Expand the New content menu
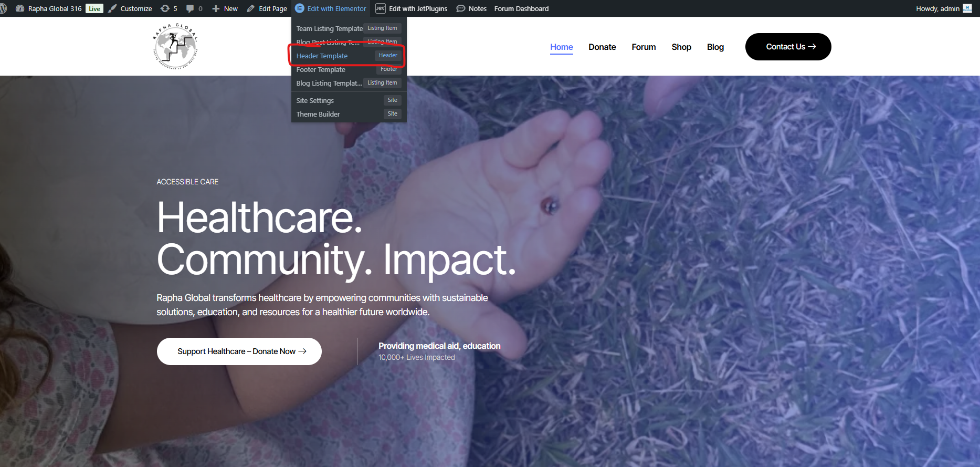 click(225, 8)
